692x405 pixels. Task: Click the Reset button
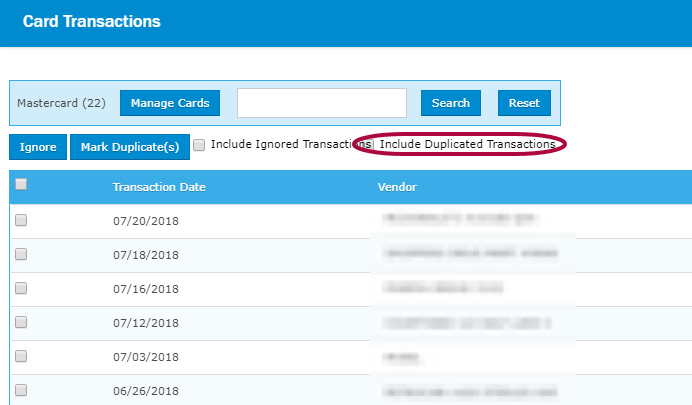(523, 103)
